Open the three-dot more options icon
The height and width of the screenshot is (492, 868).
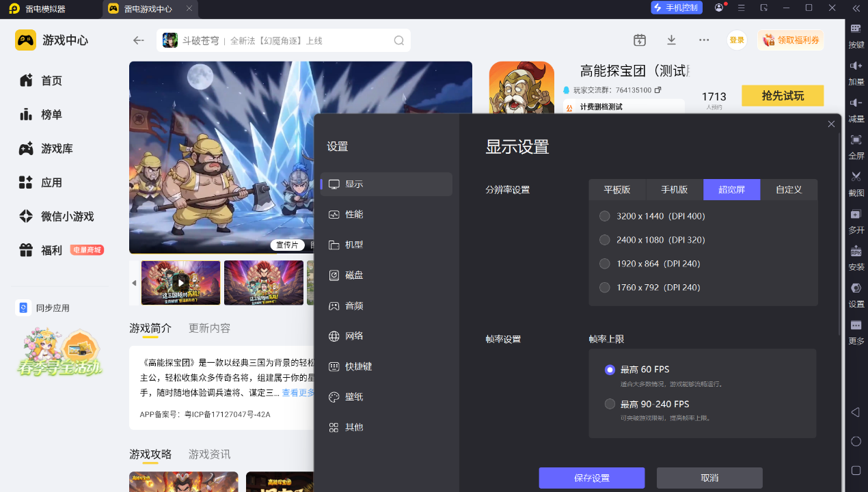pyautogui.click(x=704, y=40)
